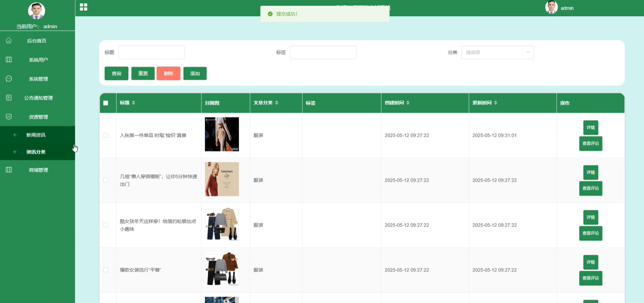Toggle the select-all checkbox in table header
This screenshot has width=644, height=303.
(106, 103)
